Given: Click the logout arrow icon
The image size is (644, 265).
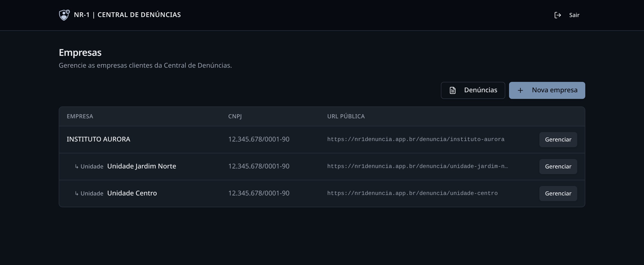Looking at the screenshot, I should tap(558, 15).
